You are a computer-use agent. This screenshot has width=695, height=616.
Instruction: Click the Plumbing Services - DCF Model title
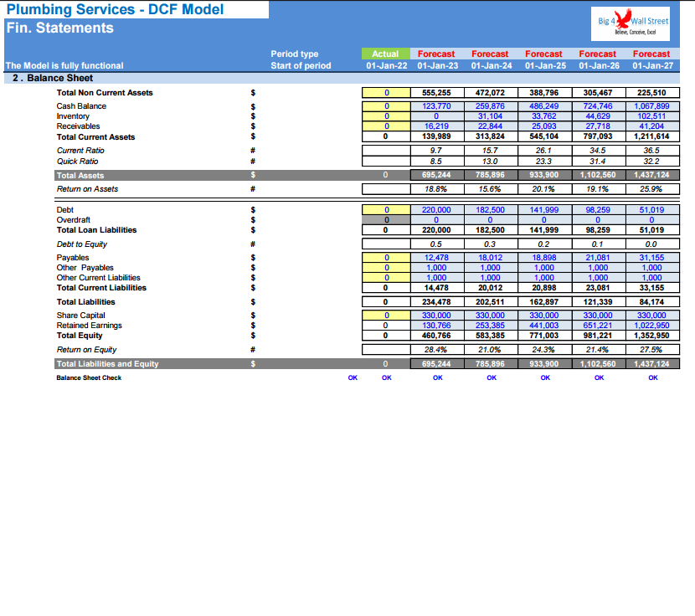click(x=115, y=9)
